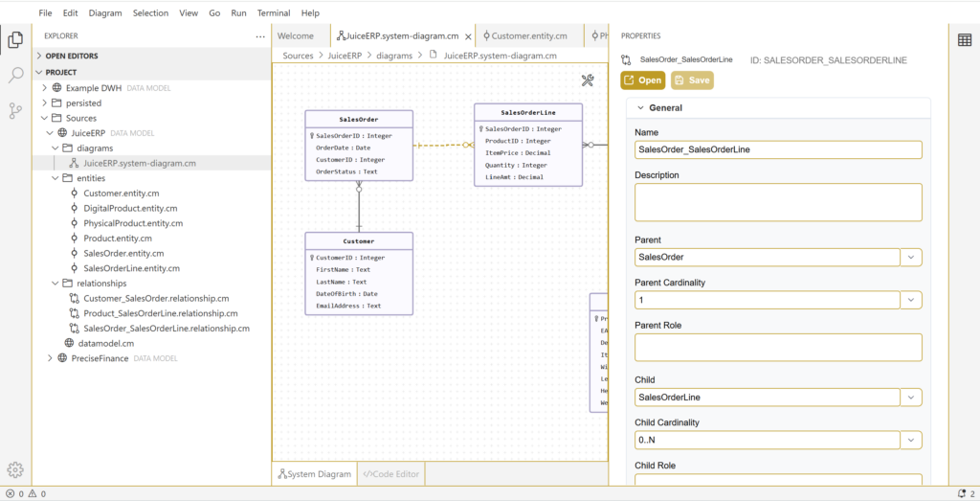Close the JuiceERP.system-diagram.cm tab
This screenshot has width=980, height=501.
click(467, 36)
